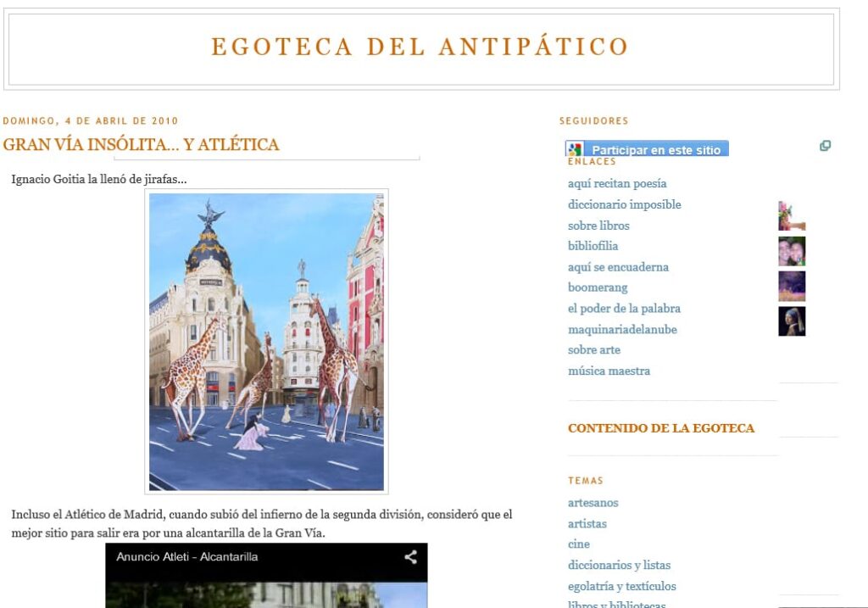The image size is (868, 608).
Task: Click the Google Friend Connect logo icon
Action: [576, 149]
